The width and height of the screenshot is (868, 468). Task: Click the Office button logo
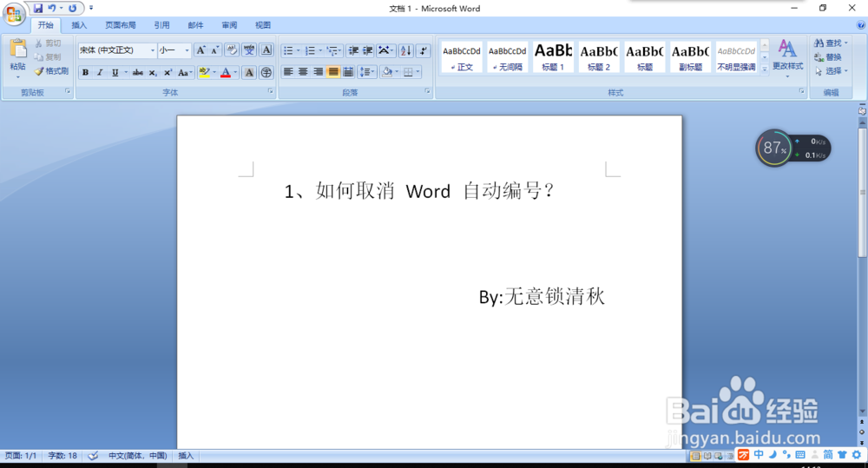[15, 13]
